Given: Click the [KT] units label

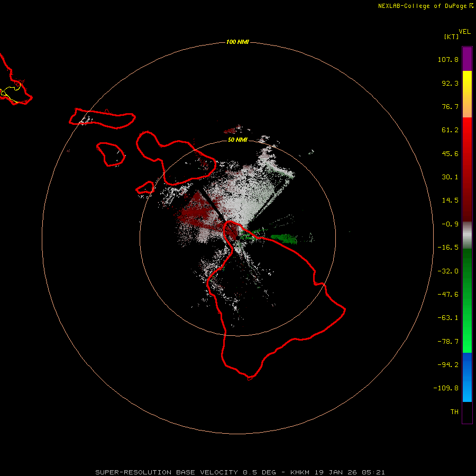Looking at the screenshot, I should 452,36.
